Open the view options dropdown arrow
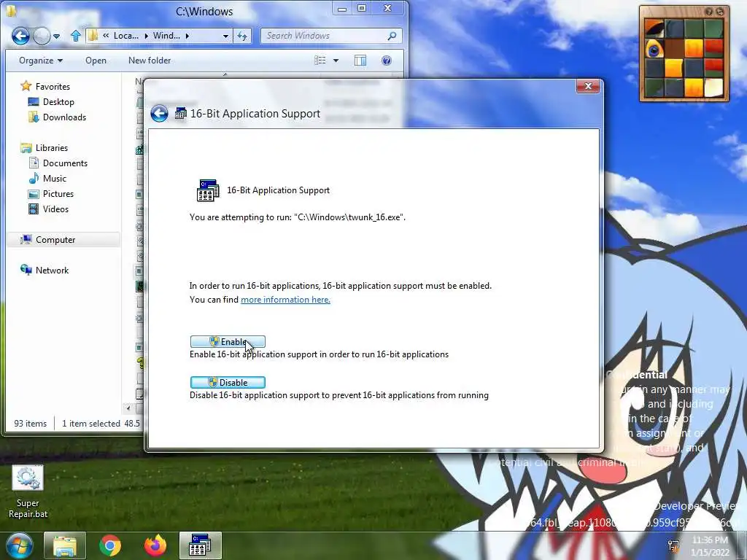The image size is (747, 560). [x=336, y=61]
